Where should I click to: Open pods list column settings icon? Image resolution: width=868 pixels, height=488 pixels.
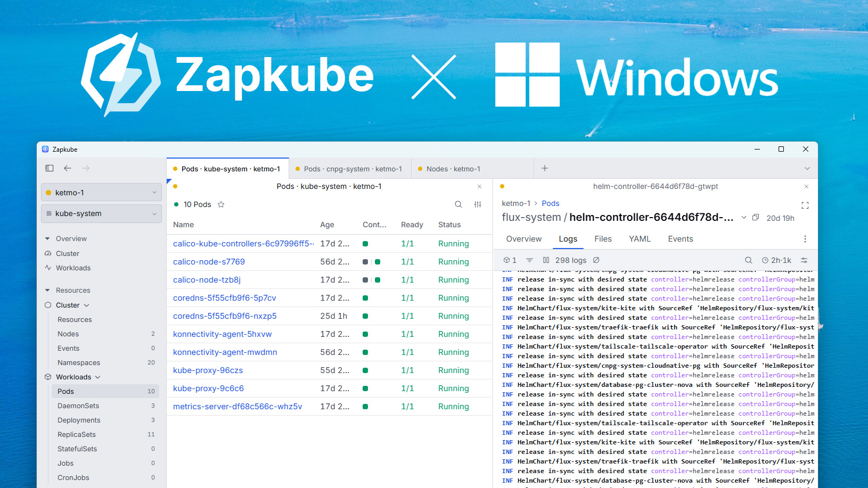[x=478, y=204]
